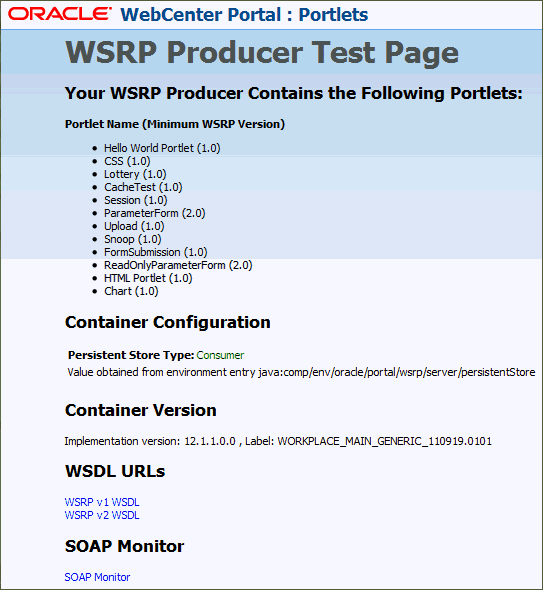Select the CSS (1.0) entry
Screen dimensions: 543x590
127,161
